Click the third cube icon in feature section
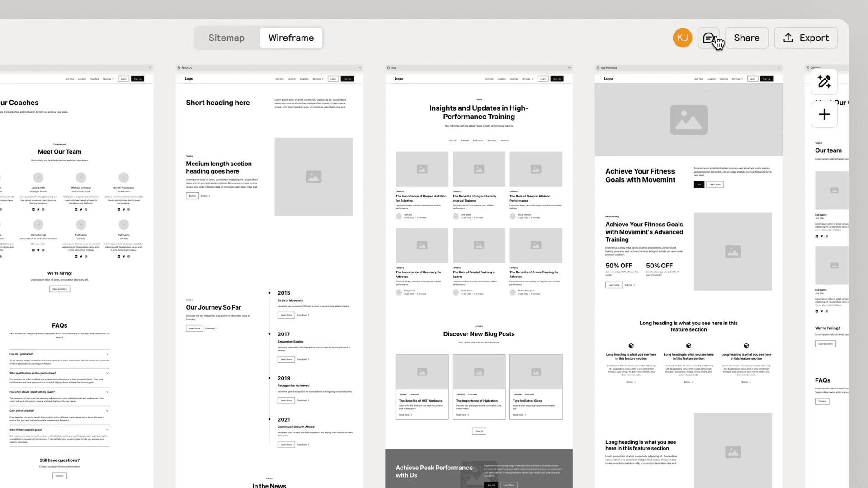The height and width of the screenshot is (488, 868). point(746,346)
